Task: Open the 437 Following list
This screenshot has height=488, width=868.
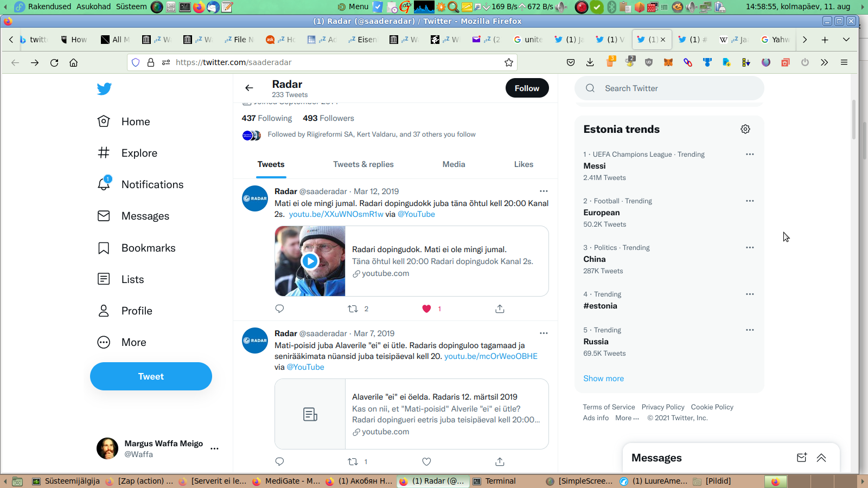Action: click(x=266, y=118)
